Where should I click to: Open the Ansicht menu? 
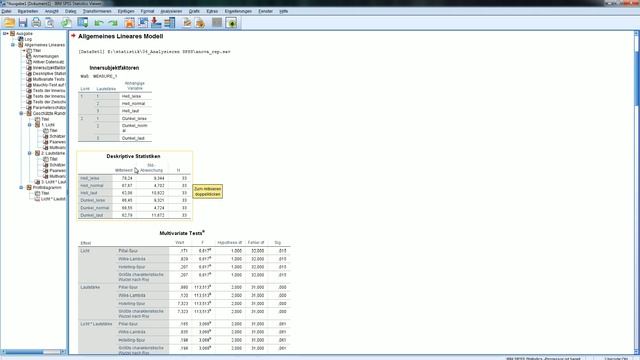[51, 11]
